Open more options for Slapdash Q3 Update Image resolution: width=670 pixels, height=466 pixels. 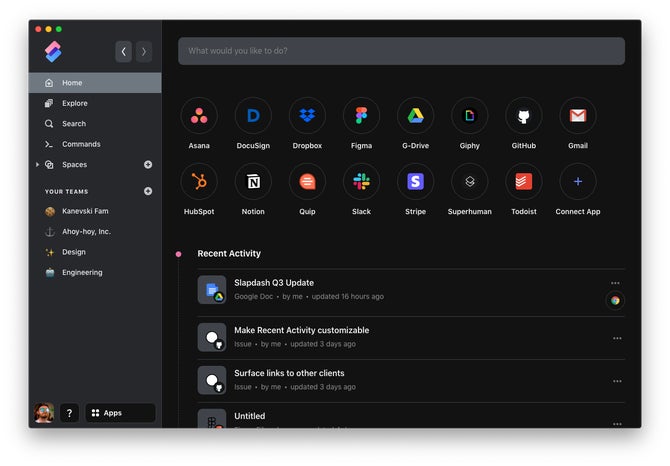(615, 283)
